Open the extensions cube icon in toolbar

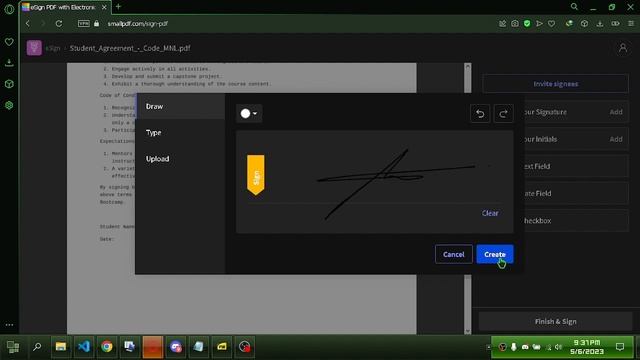[584, 24]
